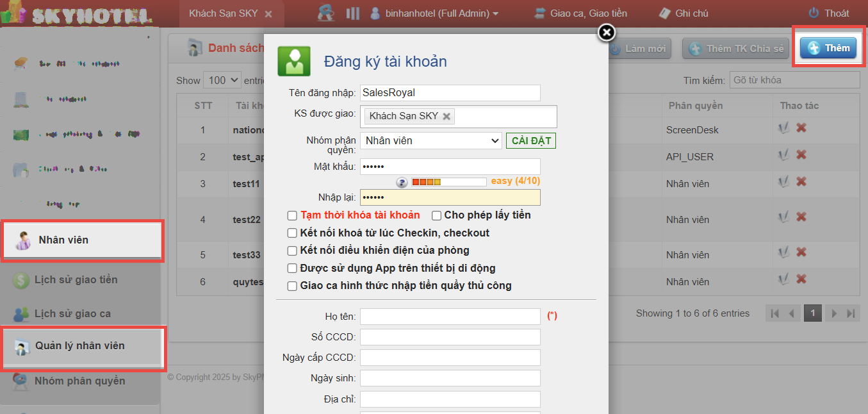Edit the test11 account
The image size is (868, 414).
782,183
